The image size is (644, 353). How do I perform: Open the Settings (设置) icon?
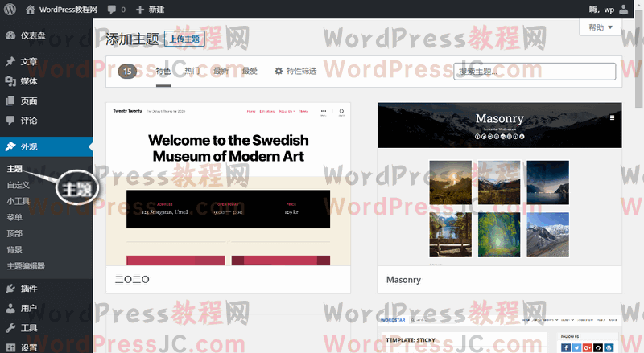pyautogui.click(x=10, y=347)
